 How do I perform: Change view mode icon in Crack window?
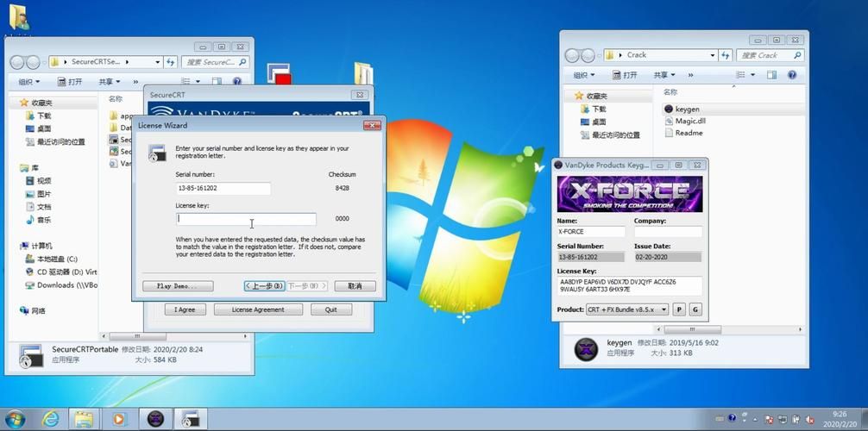tap(740, 75)
